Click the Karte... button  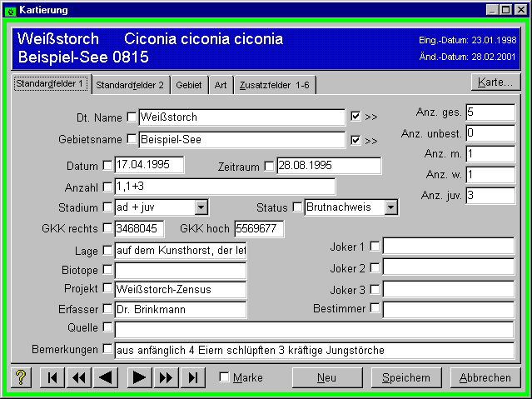coord(496,82)
